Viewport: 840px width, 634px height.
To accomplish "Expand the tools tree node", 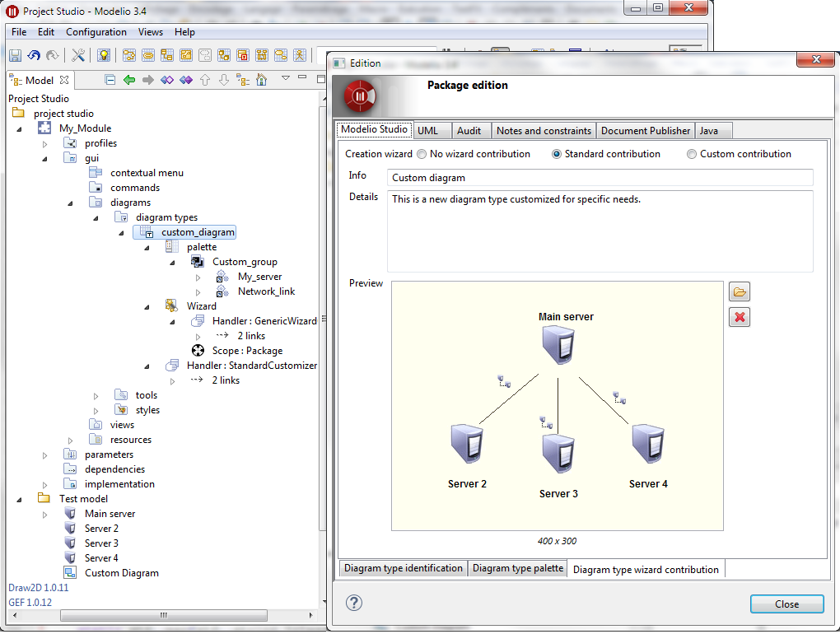I will point(96,396).
